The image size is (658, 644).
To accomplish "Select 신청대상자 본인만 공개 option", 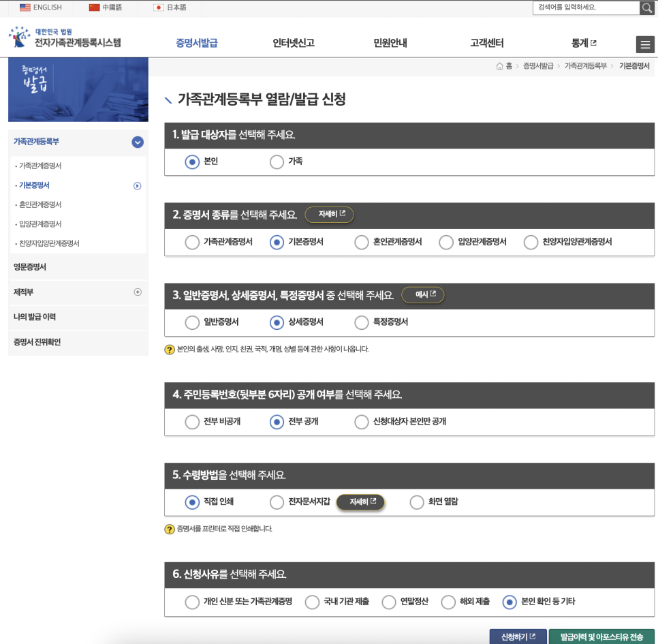I will pos(362,422).
